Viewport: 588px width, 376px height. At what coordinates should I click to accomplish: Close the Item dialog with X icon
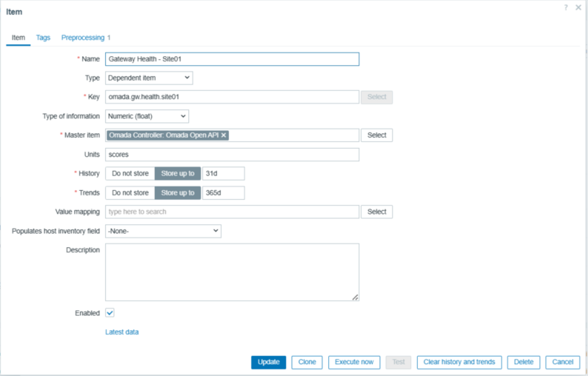point(578,7)
